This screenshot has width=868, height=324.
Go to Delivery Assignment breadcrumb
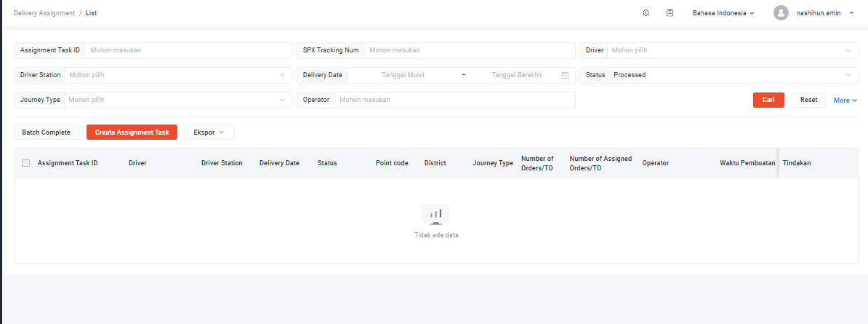44,13
